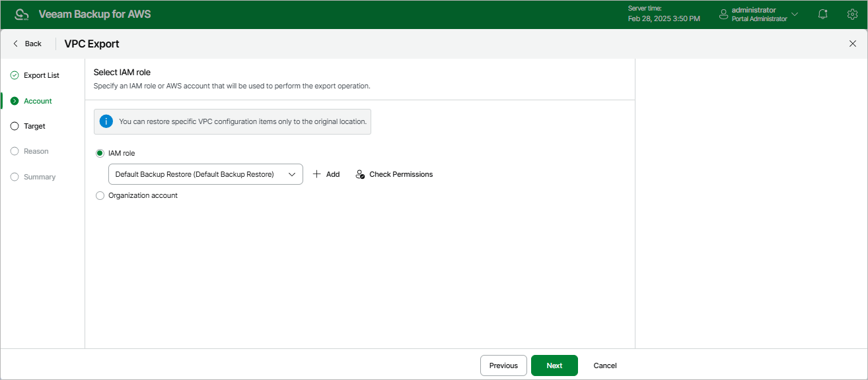Image resolution: width=868 pixels, height=380 pixels.
Task: Select the Organization account radio button
Action: 100,195
